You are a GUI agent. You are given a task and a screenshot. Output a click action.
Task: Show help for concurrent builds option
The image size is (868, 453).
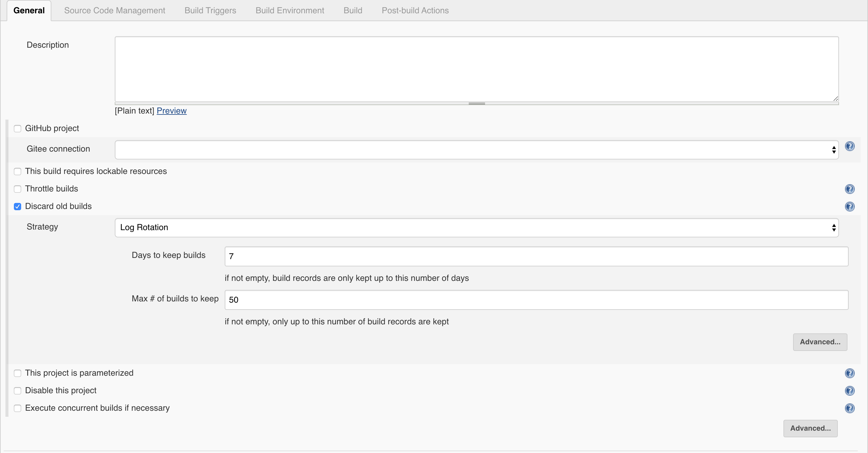pos(850,408)
